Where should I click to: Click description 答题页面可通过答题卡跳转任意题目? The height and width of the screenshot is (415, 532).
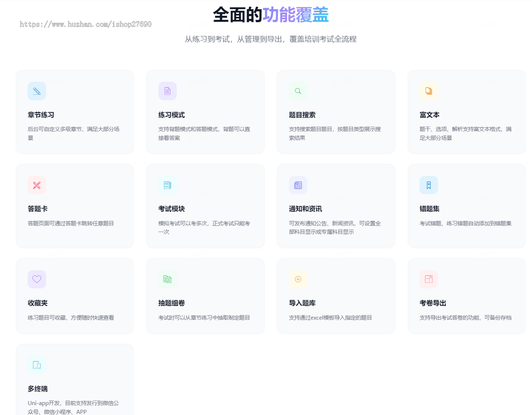[x=71, y=223]
